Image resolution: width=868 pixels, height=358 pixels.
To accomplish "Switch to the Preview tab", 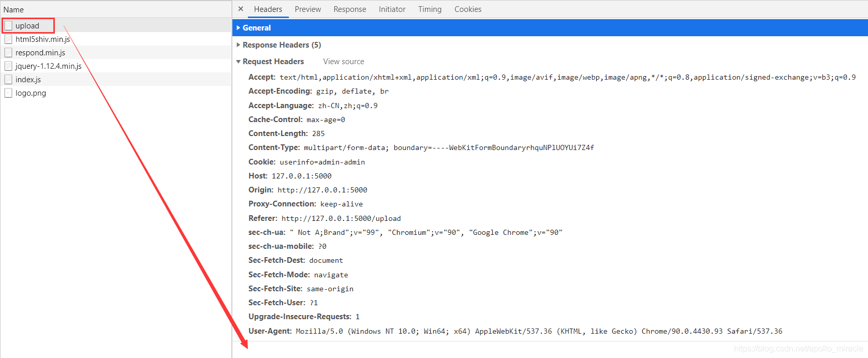I will (x=308, y=9).
